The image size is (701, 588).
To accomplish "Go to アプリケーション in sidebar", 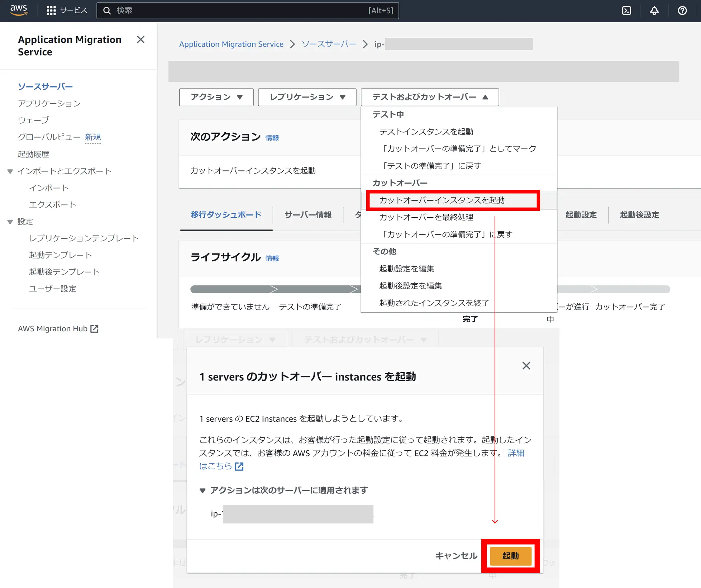I will [49, 103].
